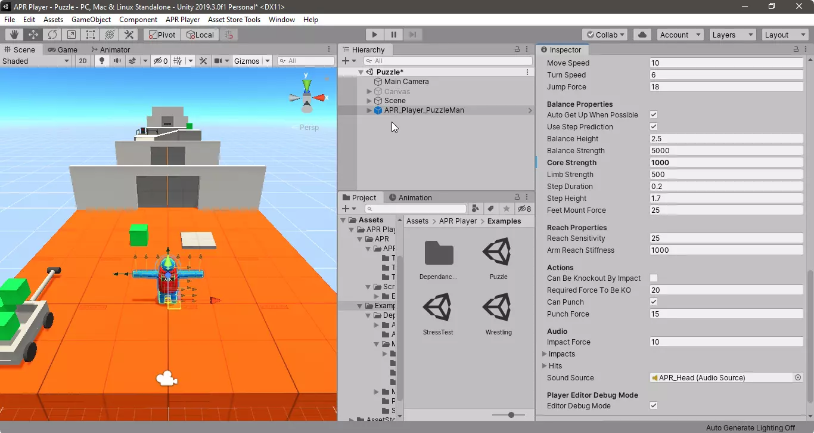
Task: Toggle scene lighting bulb icon
Action: click(102, 61)
